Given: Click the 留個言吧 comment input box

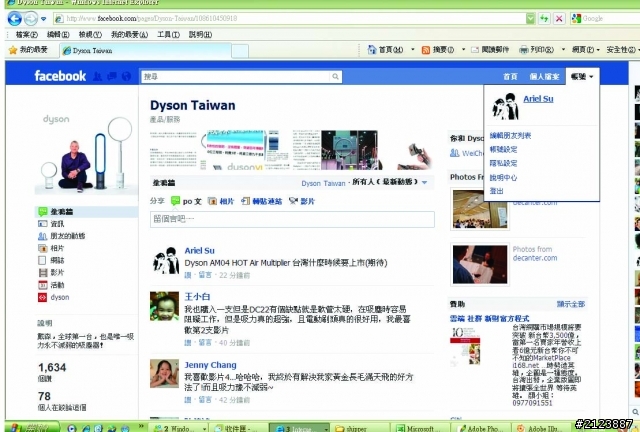Looking at the screenshot, I should click(x=292, y=219).
